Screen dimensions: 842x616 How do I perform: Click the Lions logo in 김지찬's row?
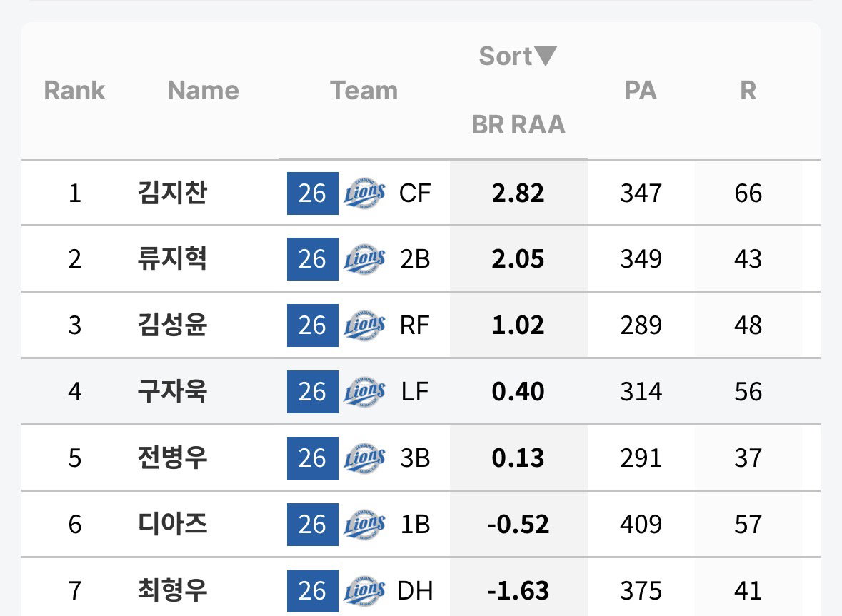coord(364,193)
